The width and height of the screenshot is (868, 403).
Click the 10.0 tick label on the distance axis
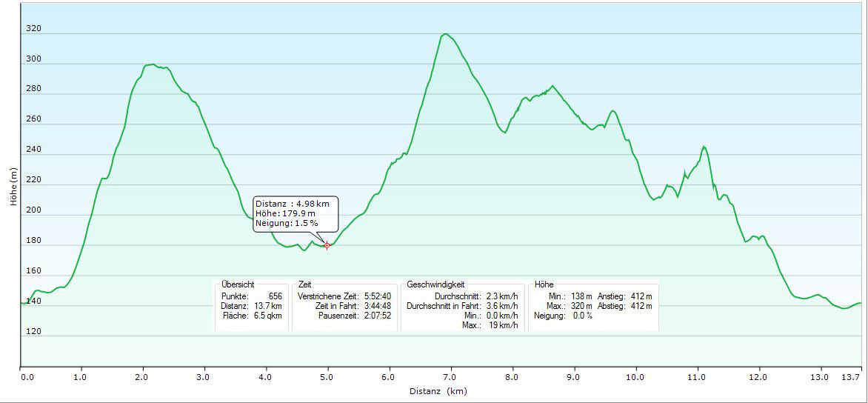click(x=635, y=377)
